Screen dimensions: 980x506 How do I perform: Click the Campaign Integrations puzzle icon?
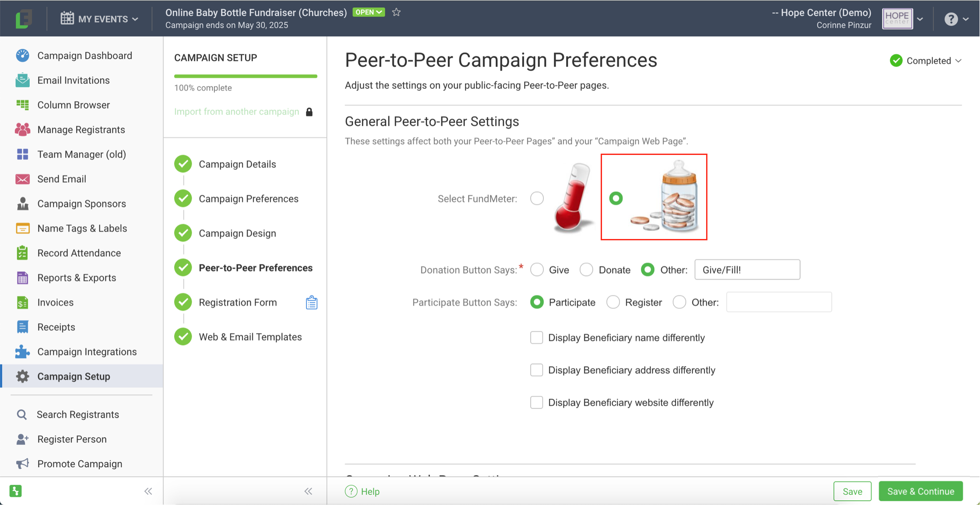(22, 352)
